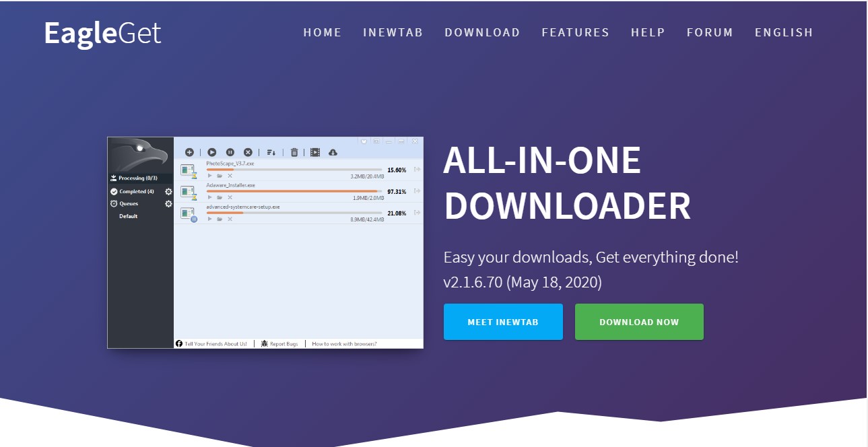Go to the HOME page
Image resolution: width=868 pixels, height=447 pixels.
click(x=323, y=32)
